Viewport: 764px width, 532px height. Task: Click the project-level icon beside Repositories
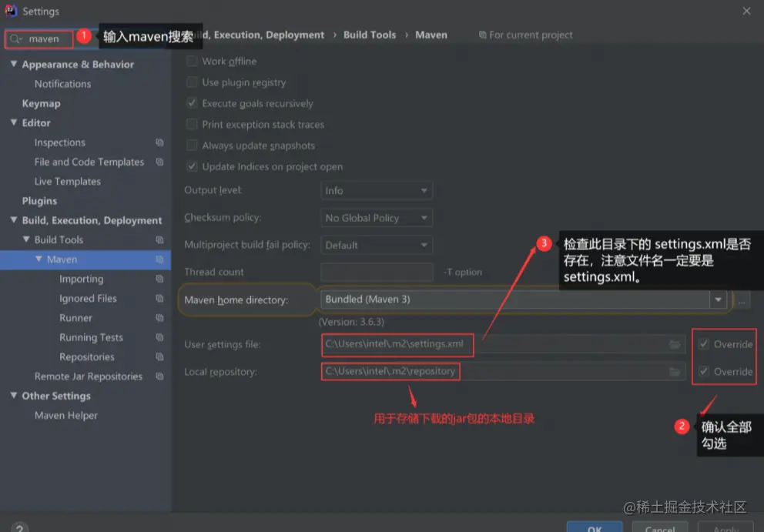point(159,356)
